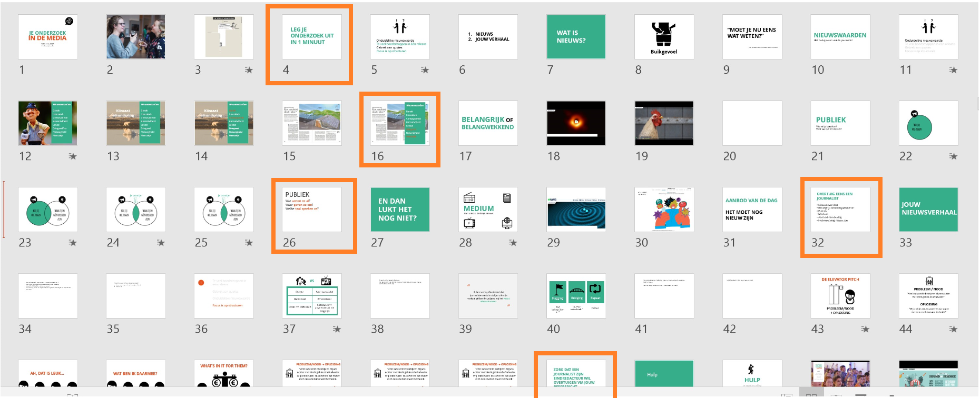Preview the star icon under slide 28

[513, 243]
